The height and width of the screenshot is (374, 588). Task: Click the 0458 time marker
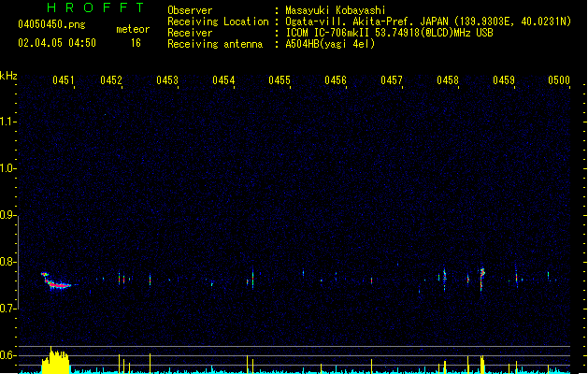(x=448, y=80)
